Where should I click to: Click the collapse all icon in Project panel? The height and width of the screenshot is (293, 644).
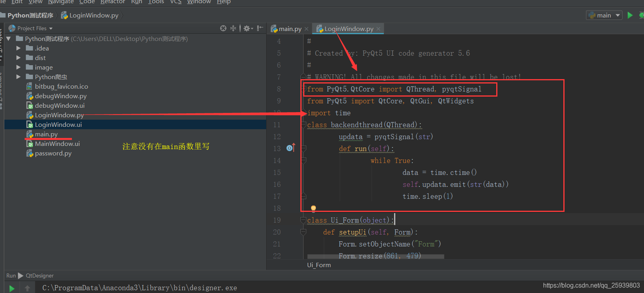pos(233,28)
